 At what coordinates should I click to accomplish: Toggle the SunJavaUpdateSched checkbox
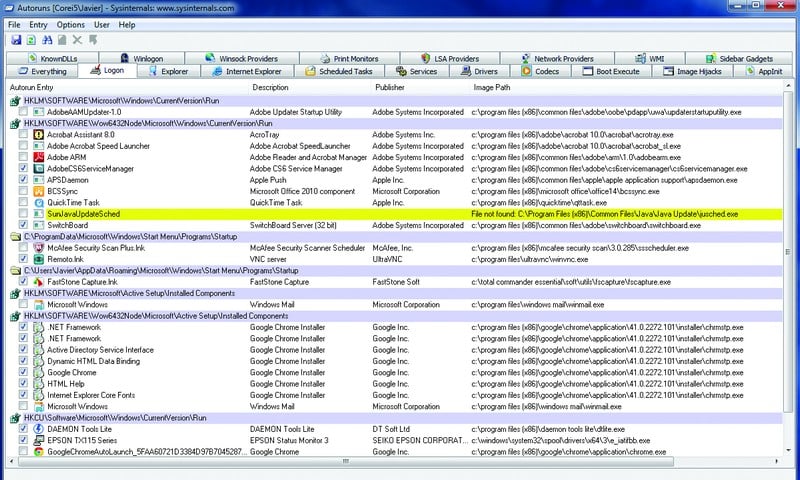tap(23, 214)
